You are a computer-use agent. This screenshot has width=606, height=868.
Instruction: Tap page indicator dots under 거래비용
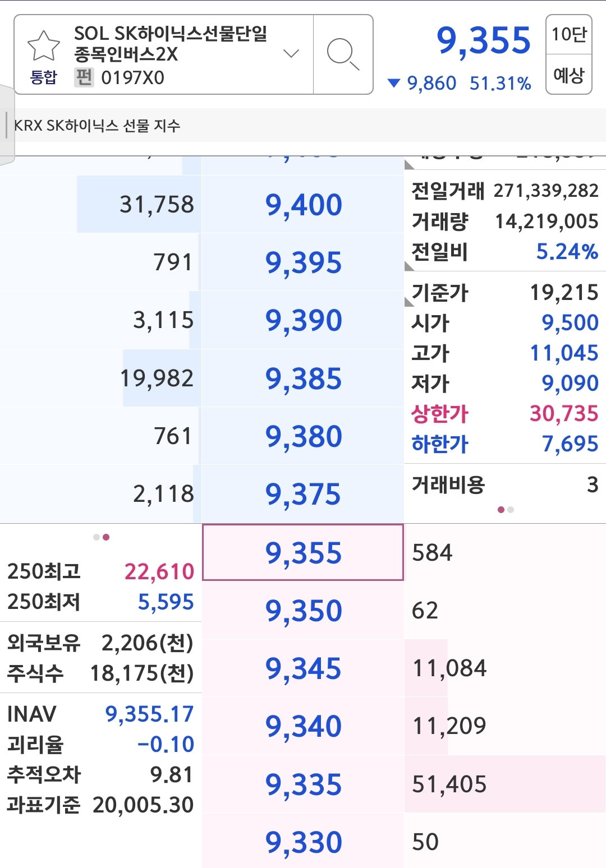point(506,510)
